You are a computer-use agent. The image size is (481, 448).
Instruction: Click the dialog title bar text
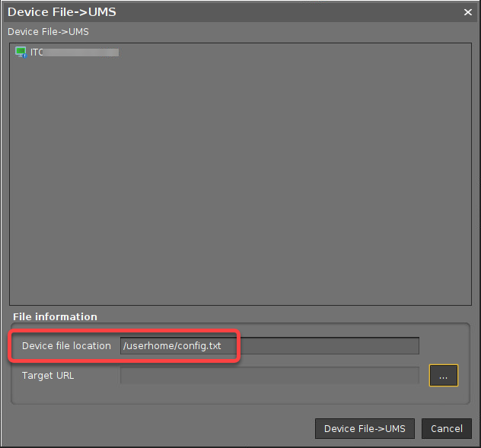(x=62, y=12)
